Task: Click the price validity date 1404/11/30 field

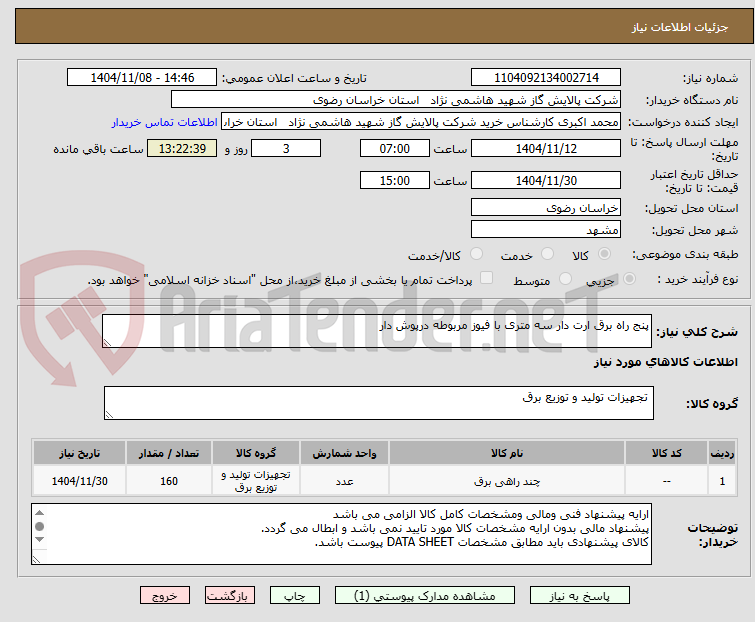Action: 546,181
